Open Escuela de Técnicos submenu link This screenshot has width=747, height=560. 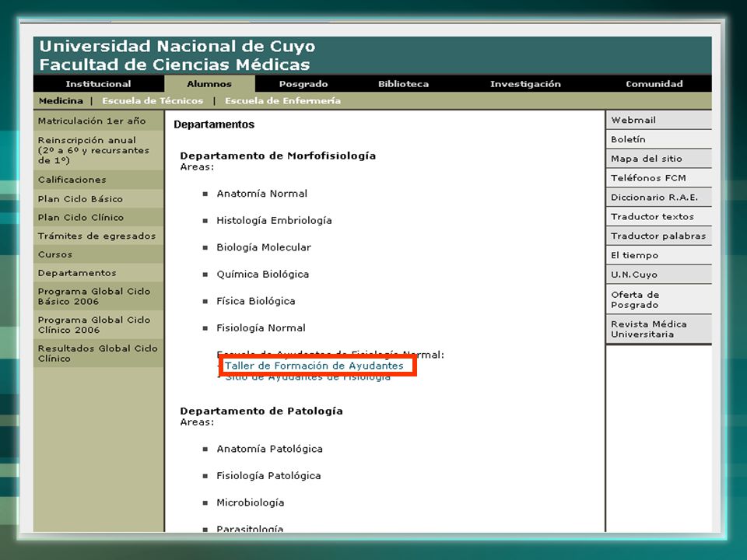click(x=153, y=101)
